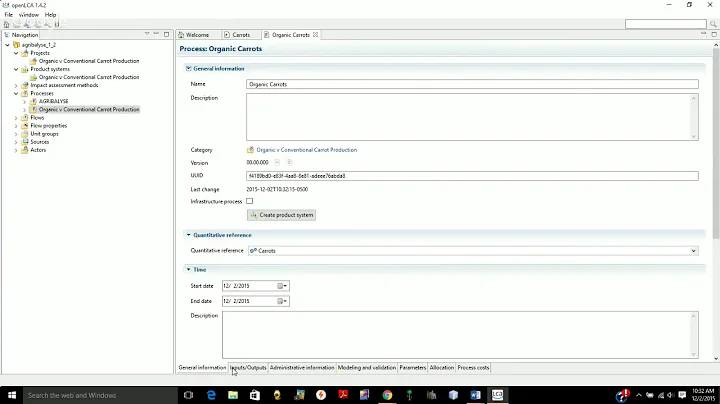Click the Name input field
The width and height of the screenshot is (720, 404).
click(x=472, y=84)
